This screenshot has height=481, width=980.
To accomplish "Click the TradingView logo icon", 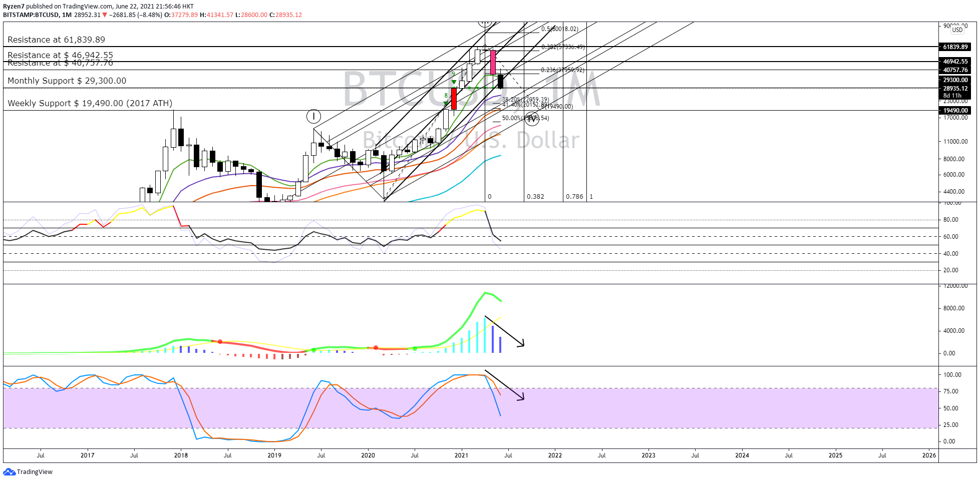I will pyautogui.click(x=9, y=471).
